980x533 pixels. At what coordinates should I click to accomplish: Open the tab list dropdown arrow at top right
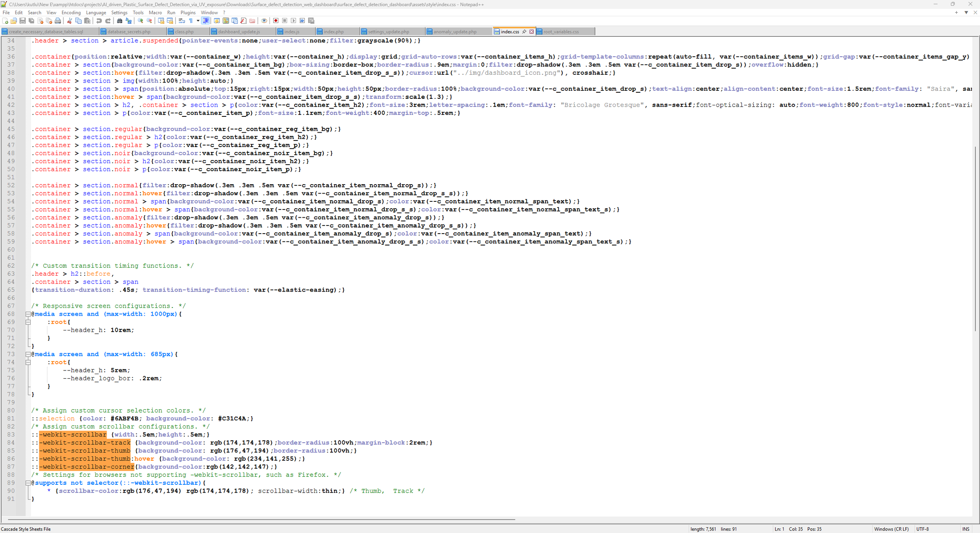[x=966, y=13]
